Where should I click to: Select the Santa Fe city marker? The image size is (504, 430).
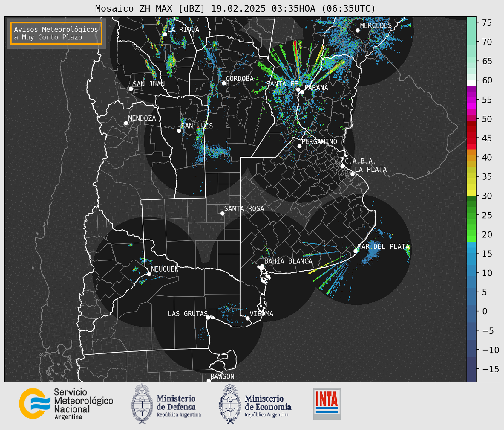point(298,89)
